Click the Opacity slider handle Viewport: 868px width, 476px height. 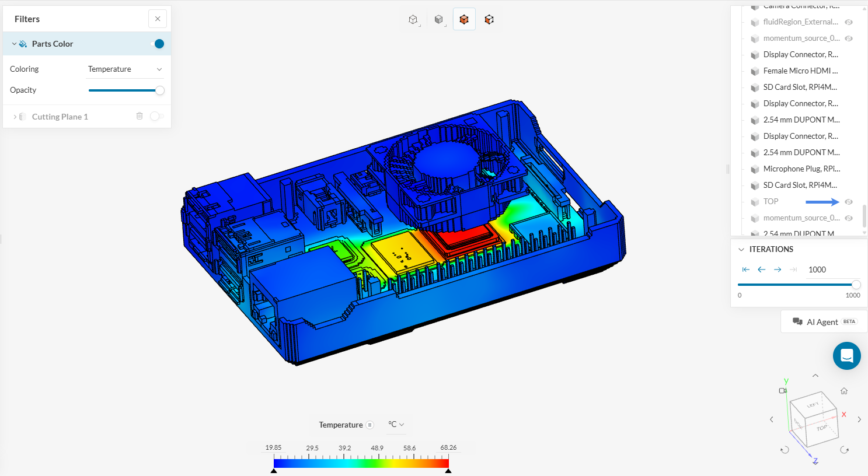(159, 90)
